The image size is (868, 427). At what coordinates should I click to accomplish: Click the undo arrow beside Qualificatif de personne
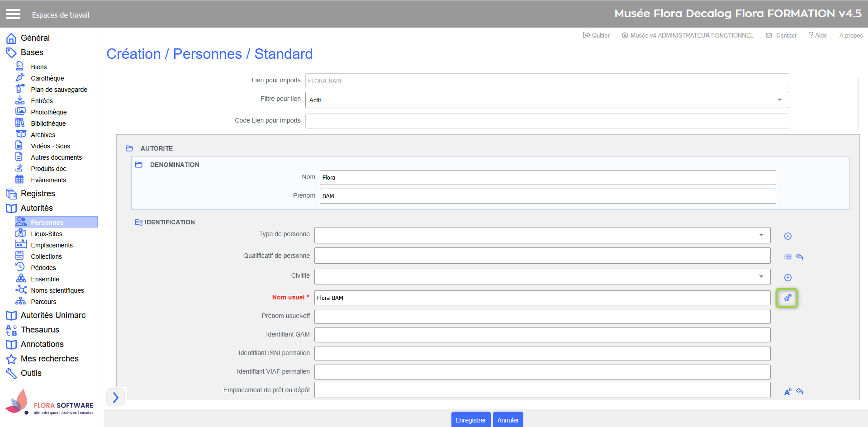(x=800, y=257)
